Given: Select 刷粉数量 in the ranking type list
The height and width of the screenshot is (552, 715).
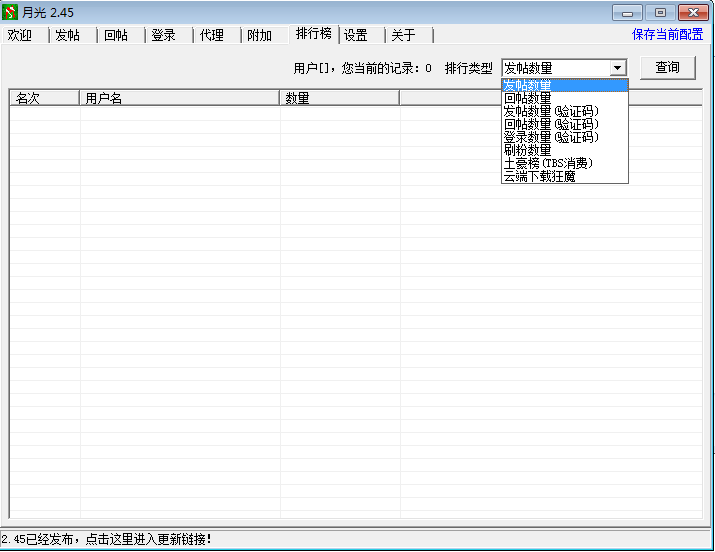Looking at the screenshot, I should [x=528, y=150].
